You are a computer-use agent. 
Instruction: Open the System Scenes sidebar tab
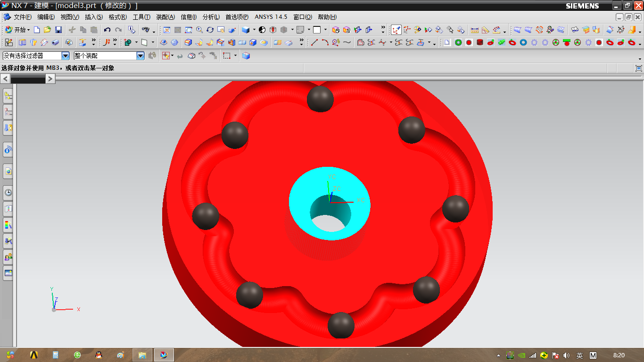pyautogui.click(x=8, y=273)
